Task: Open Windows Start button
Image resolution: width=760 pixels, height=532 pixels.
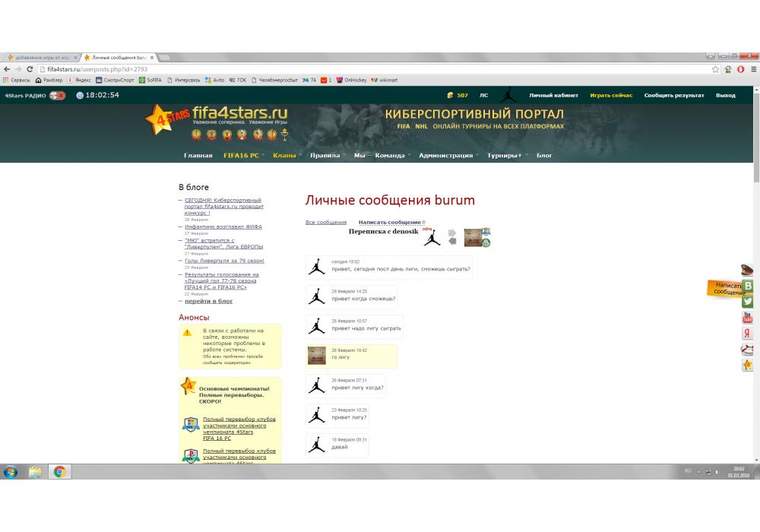Action: coord(10,472)
